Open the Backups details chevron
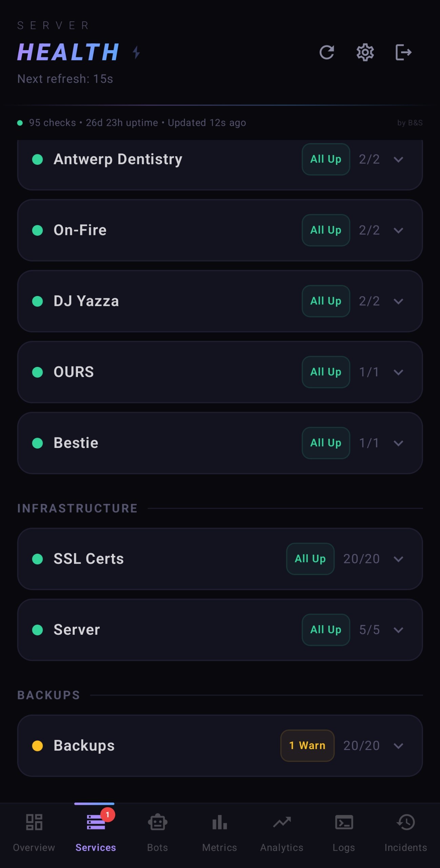 tap(399, 745)
